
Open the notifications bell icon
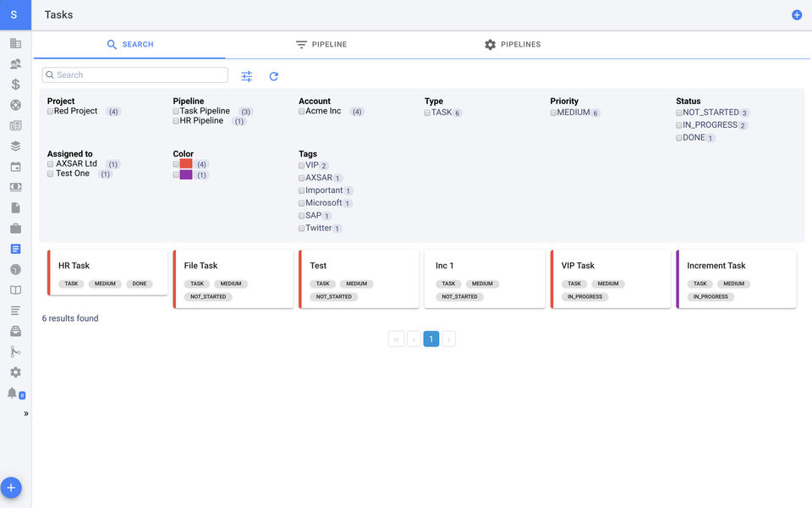click(13, 393)
